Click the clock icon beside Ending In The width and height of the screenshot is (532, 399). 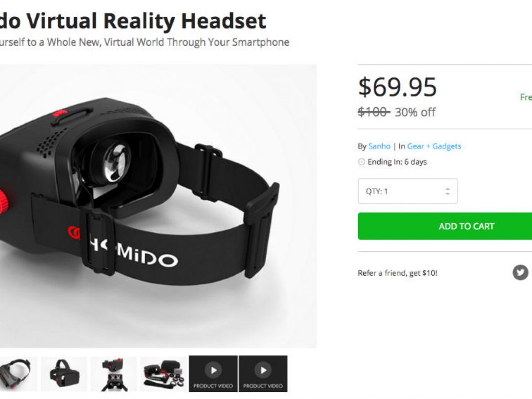click(361, 162)
